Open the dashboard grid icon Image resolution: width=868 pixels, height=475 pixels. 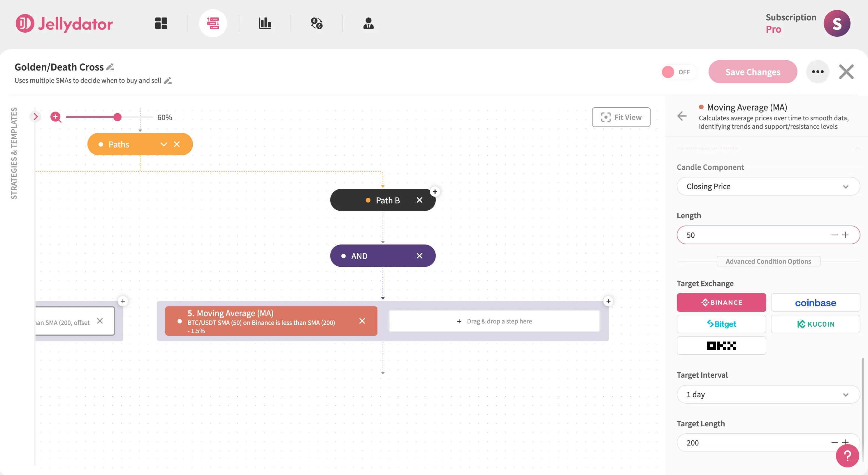[x=161, y=23]
